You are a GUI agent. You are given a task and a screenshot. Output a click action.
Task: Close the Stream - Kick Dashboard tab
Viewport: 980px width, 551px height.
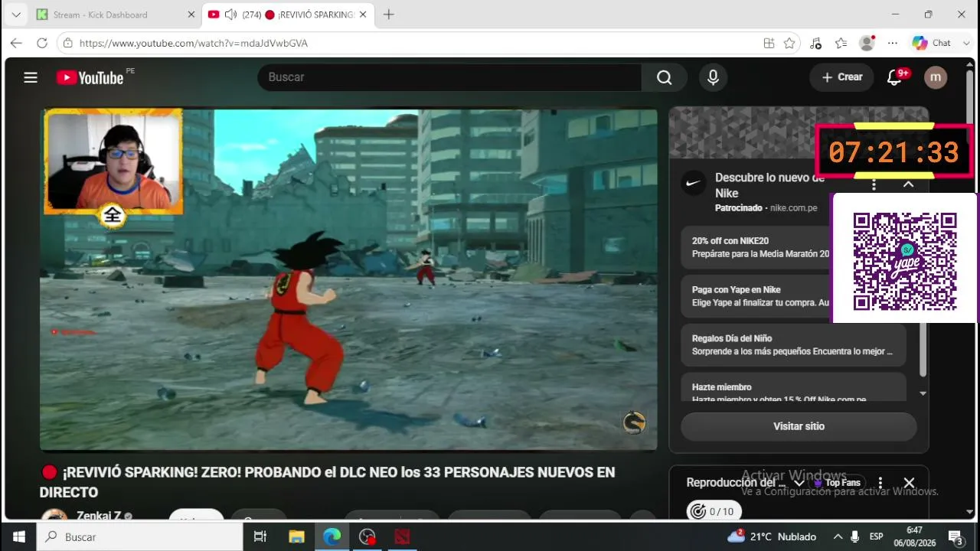tap(191, 15)
